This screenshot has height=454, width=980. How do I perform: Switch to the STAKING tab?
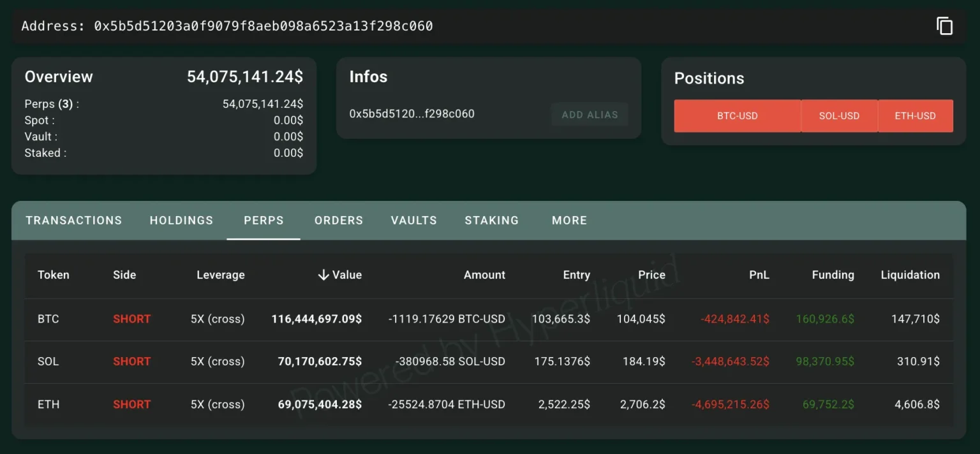pyautogui.click(x=491, y=220)
